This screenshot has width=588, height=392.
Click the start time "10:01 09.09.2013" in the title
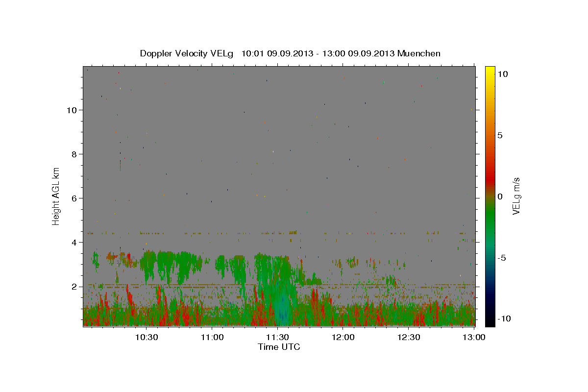[x=277, y=53]
